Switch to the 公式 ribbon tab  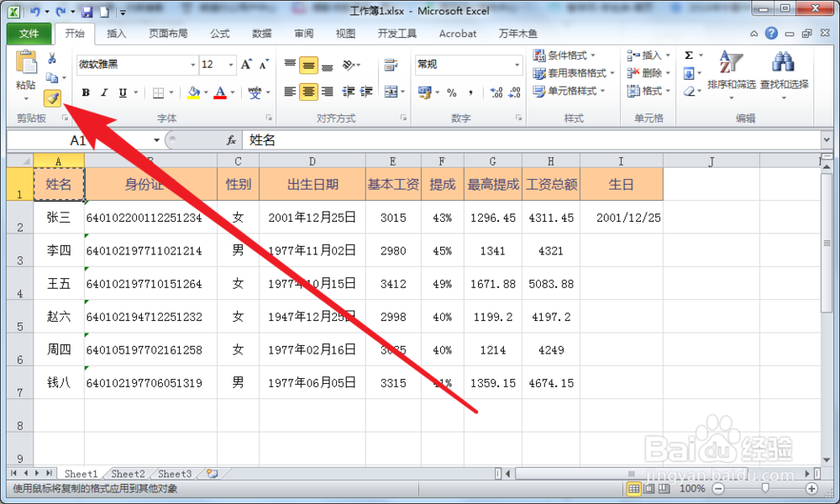click(219, 34)
